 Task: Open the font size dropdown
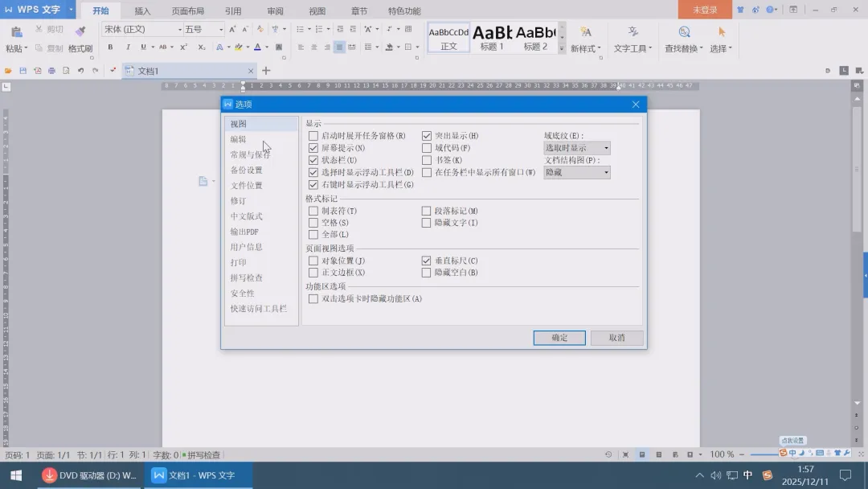point(221,29)
